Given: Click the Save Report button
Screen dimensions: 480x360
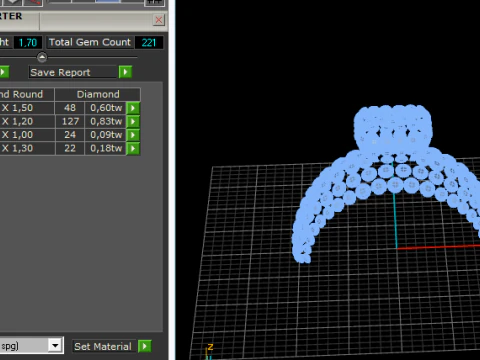Looking at the screenshot, I should click(x=73, y=72).
